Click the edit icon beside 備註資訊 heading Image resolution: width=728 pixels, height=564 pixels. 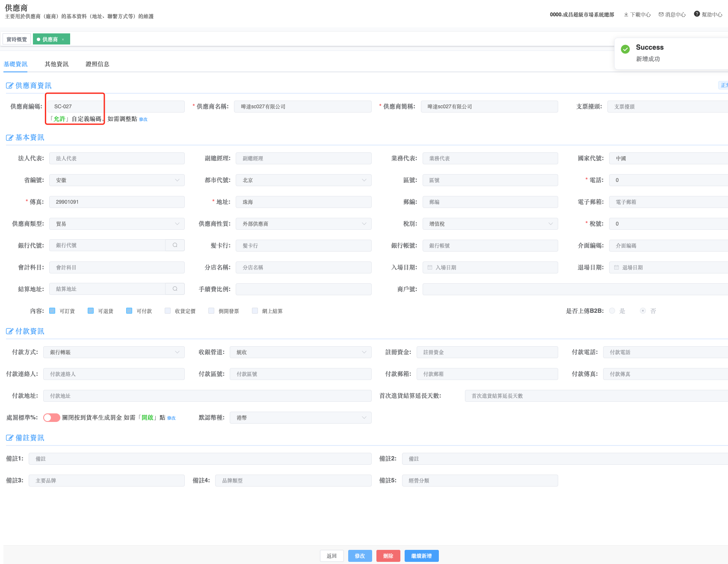click(9, 438)
